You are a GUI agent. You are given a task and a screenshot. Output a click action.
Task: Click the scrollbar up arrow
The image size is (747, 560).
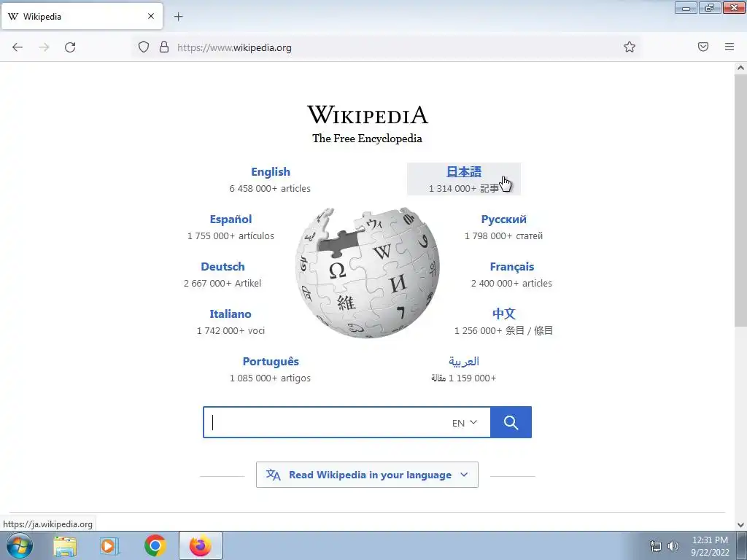tap(740, 68)
